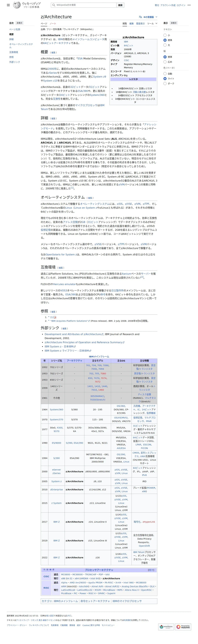Switch to the ノート talk tab

click(53, 24)
